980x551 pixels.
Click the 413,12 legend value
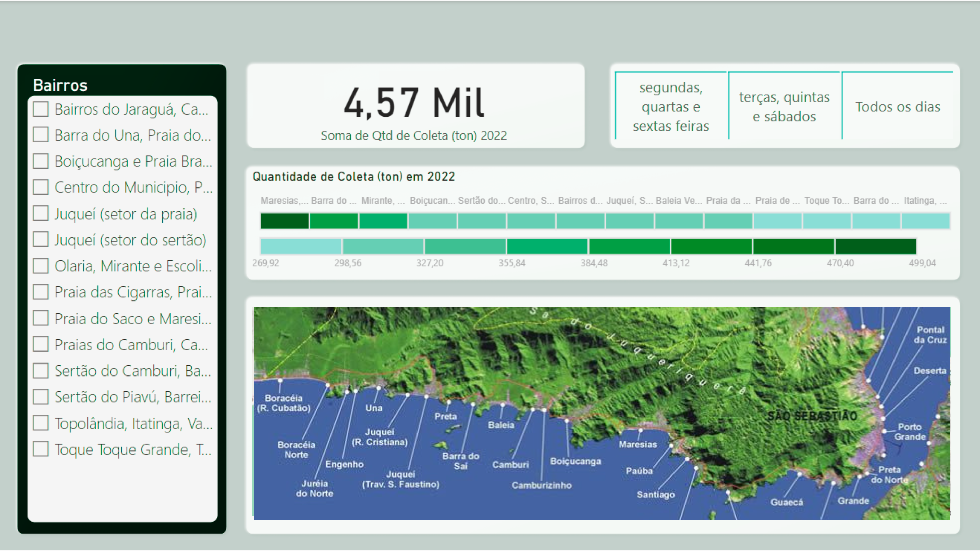pos(676,263)
